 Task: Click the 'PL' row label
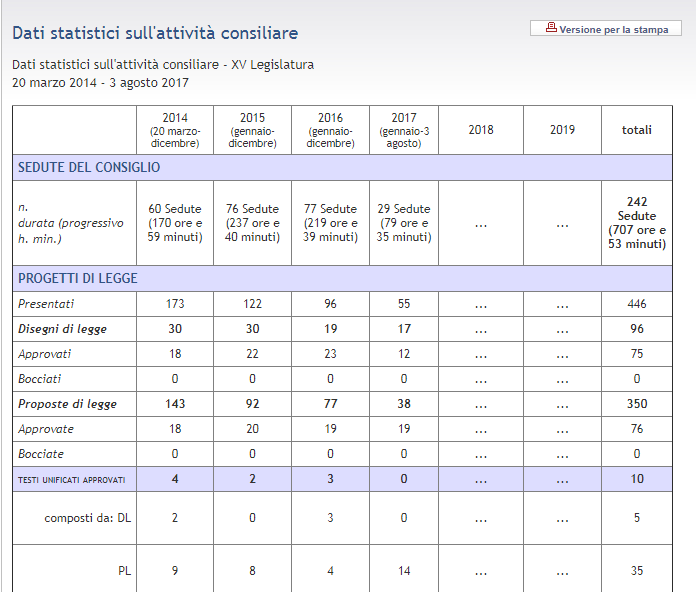[124, 571]
